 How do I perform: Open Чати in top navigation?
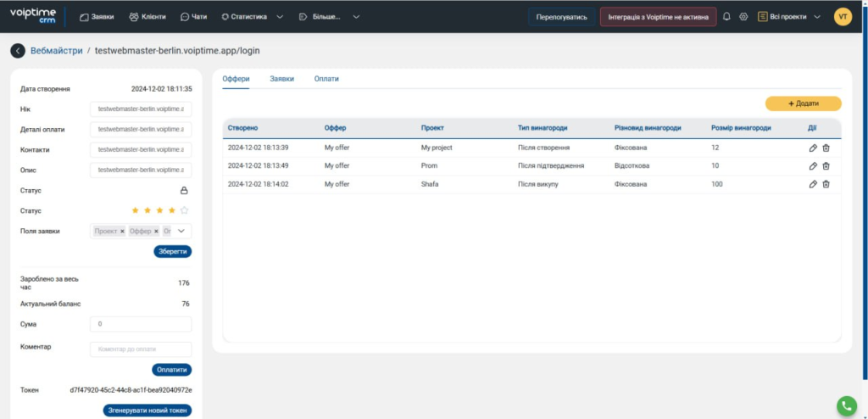[x=194, y=17]
